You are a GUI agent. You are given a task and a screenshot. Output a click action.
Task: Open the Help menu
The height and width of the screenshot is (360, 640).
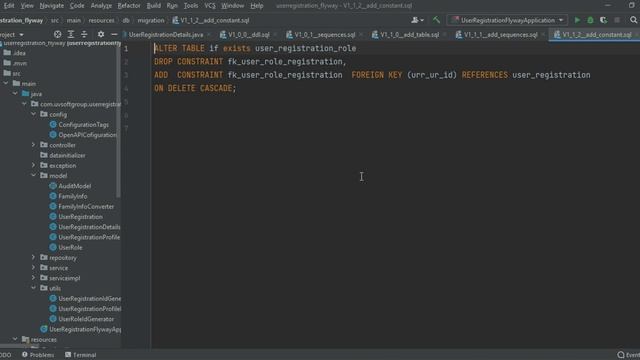point(256,6)
